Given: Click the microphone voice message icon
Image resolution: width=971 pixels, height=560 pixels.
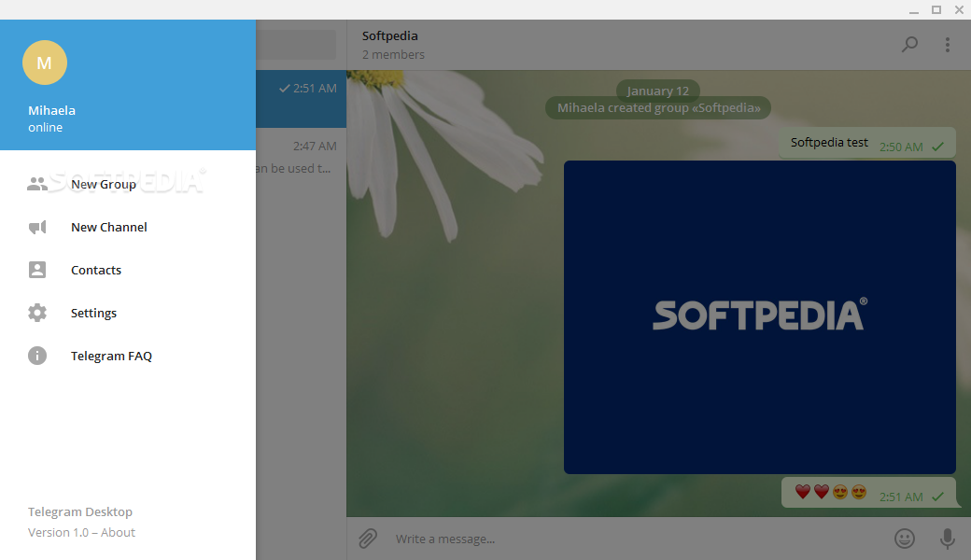Looking at the screenshot, I should click(x=948, y=539).
